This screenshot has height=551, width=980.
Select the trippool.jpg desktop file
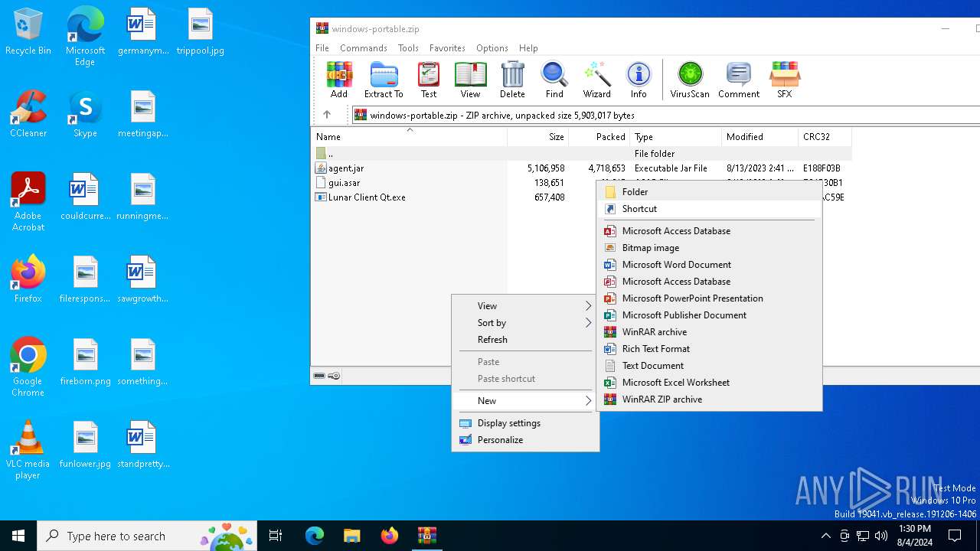(200, 32)
